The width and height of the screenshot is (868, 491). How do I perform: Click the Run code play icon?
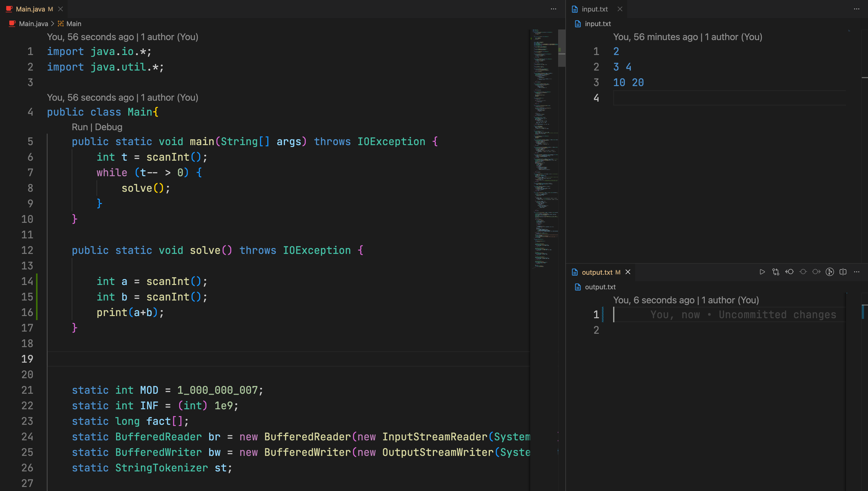(762, 272)
